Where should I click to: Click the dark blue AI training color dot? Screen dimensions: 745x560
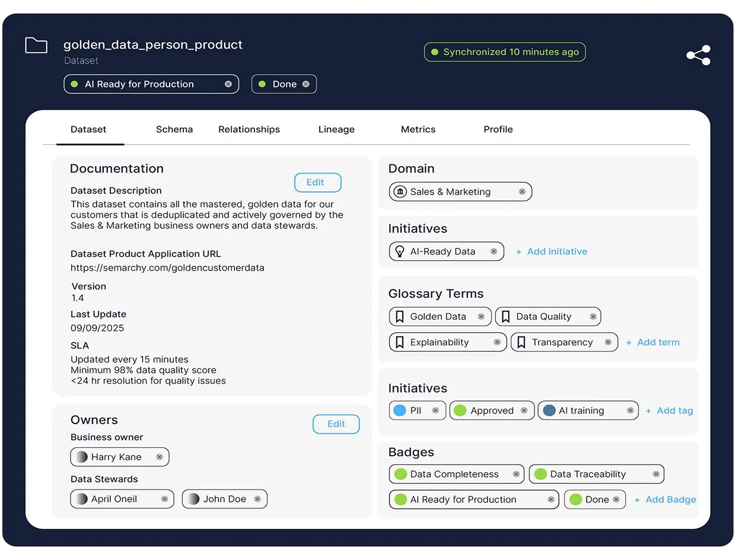click(x=549, y=411)
